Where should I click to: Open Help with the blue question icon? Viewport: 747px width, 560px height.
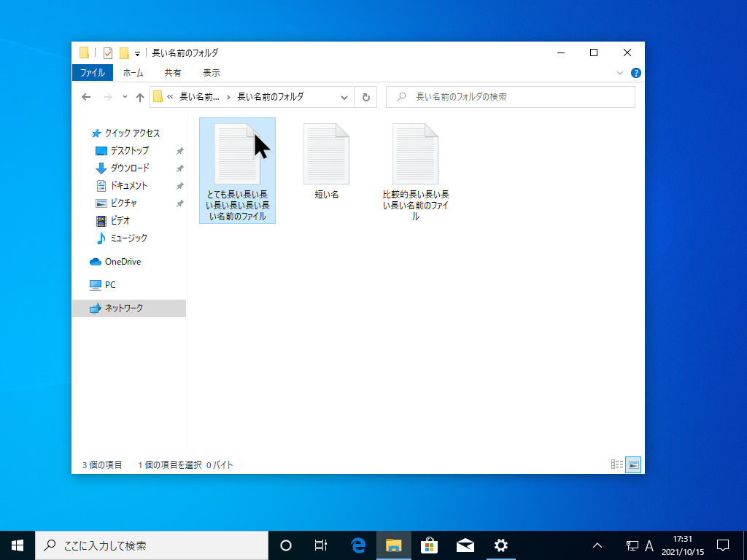[x=635, y=73]
